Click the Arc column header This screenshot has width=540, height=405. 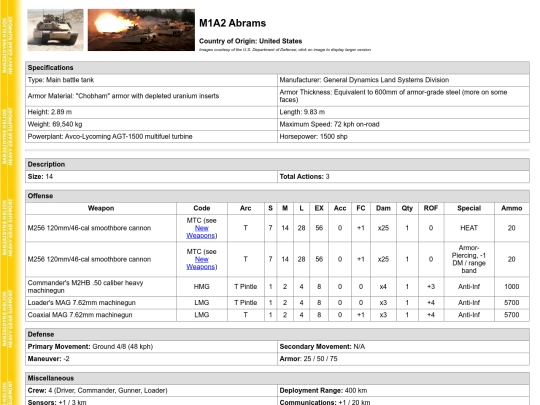point(246,208)
